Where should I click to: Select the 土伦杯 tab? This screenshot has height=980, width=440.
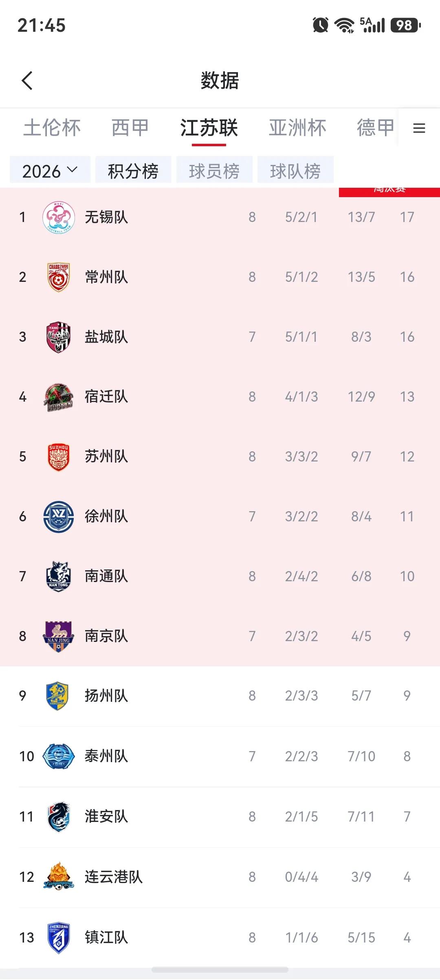tap(52, 128)
